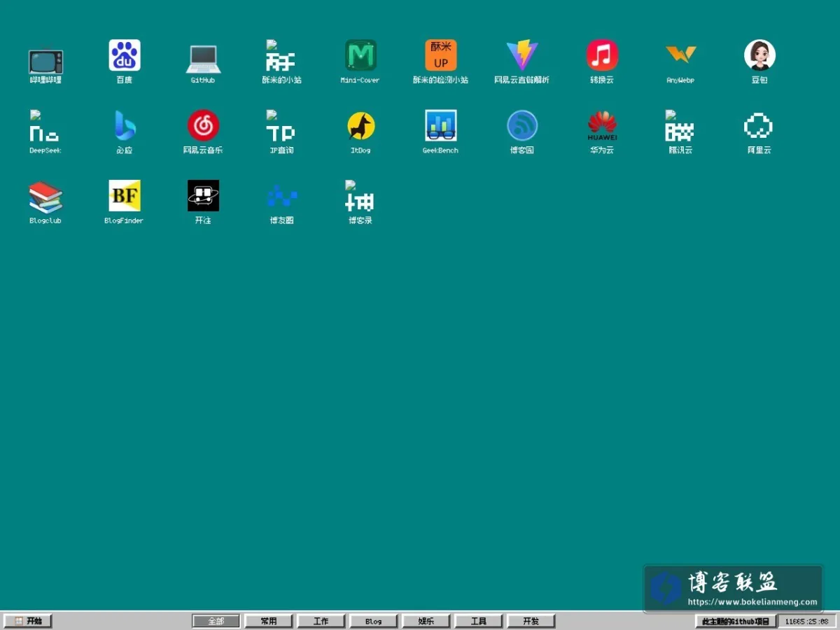Image resolution: width=840 pixels, height=630 pixels.
Task: Show the 开发 category
Action: tap(531, 621)
